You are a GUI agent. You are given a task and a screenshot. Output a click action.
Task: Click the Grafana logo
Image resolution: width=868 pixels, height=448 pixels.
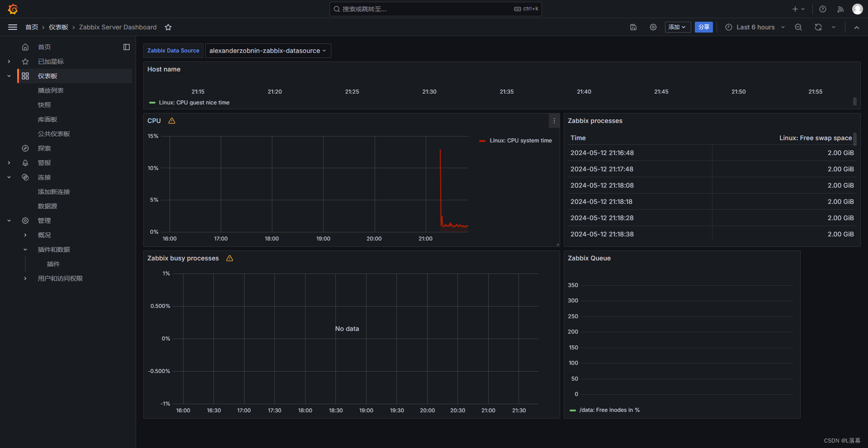pyautogui.click(x=13, y=9)
